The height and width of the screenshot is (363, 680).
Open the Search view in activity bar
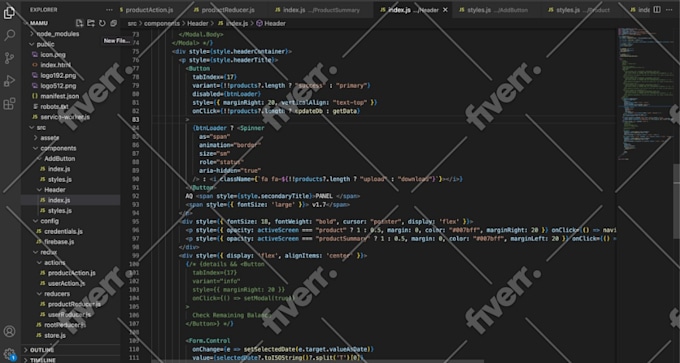[9, 36]
